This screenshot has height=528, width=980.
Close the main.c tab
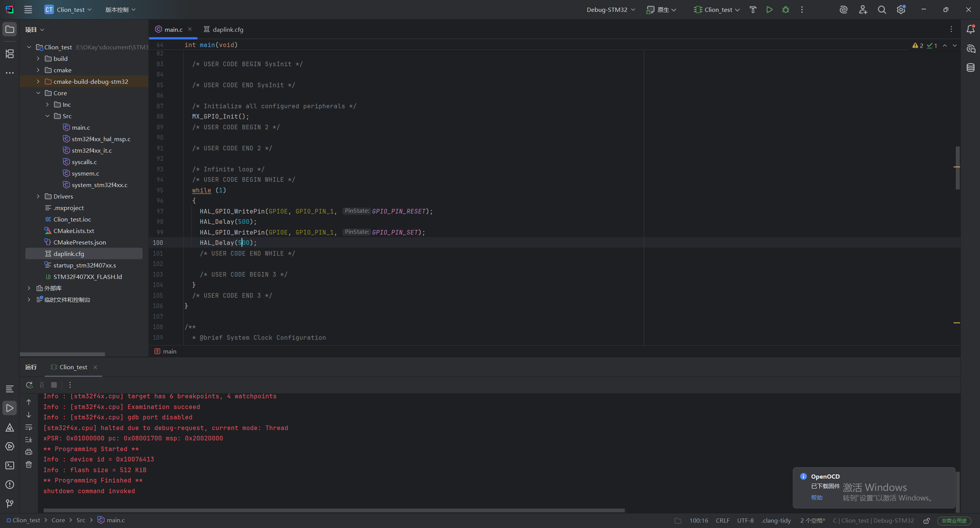[x=190, y=29]
